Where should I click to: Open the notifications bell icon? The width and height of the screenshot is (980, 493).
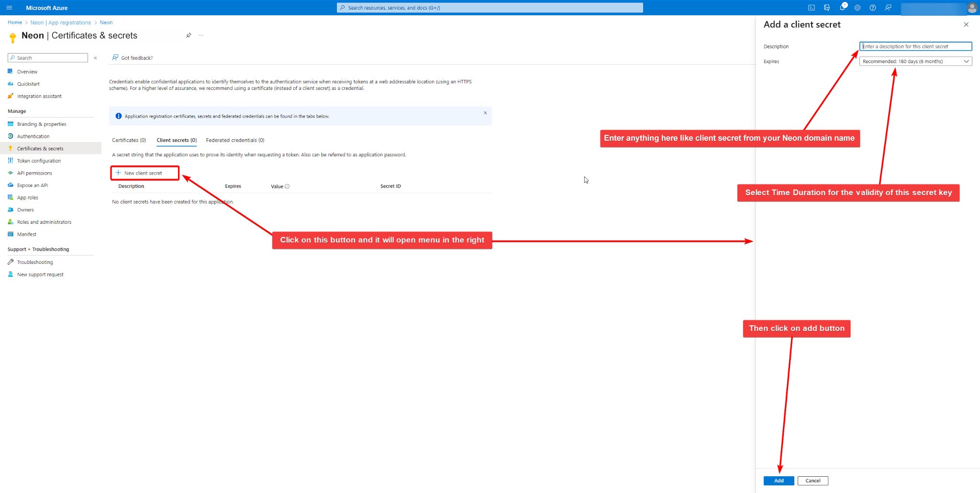tap(842, 8)
